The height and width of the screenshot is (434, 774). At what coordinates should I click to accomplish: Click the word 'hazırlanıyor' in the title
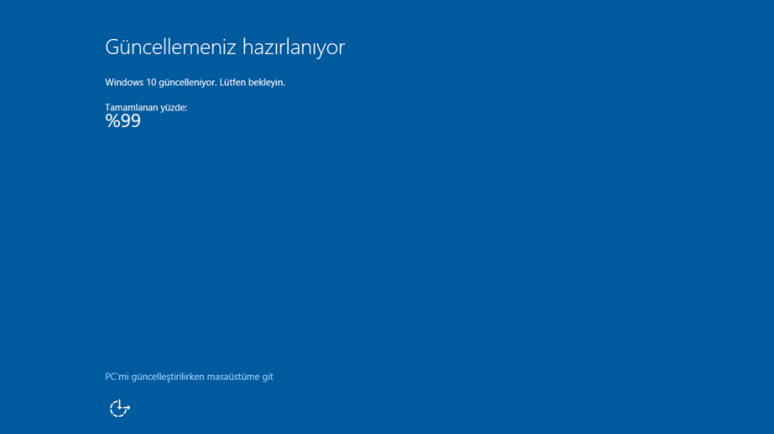coord(291,47)
